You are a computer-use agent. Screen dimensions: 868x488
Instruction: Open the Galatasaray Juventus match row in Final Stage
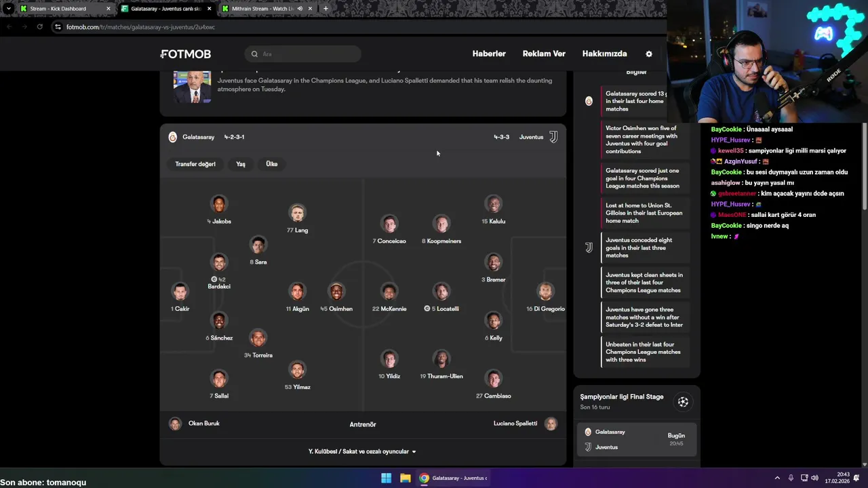pyautogui.click(x=636, y=439)
